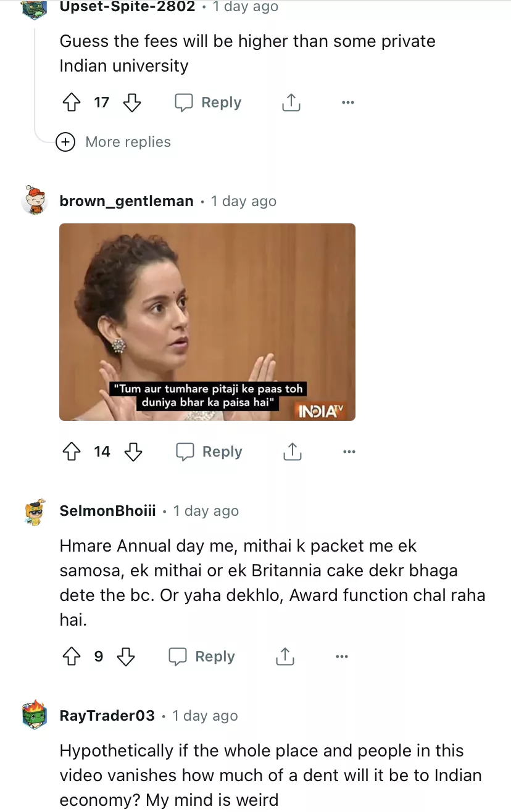The height and width of the screenshot is (812, 511).
Task: Share Upset-Spite-2802's fees comment
Action: [291, 102]
